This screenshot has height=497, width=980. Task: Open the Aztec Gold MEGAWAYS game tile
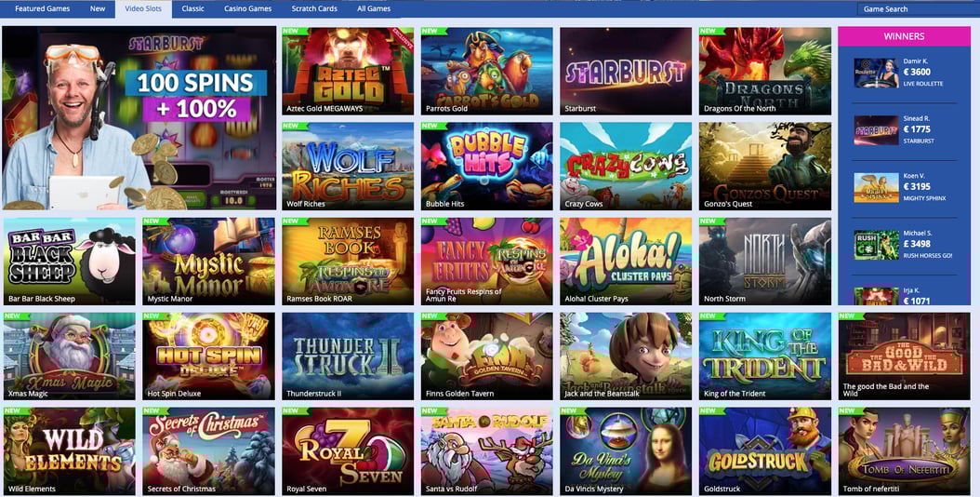pos(348,71)
